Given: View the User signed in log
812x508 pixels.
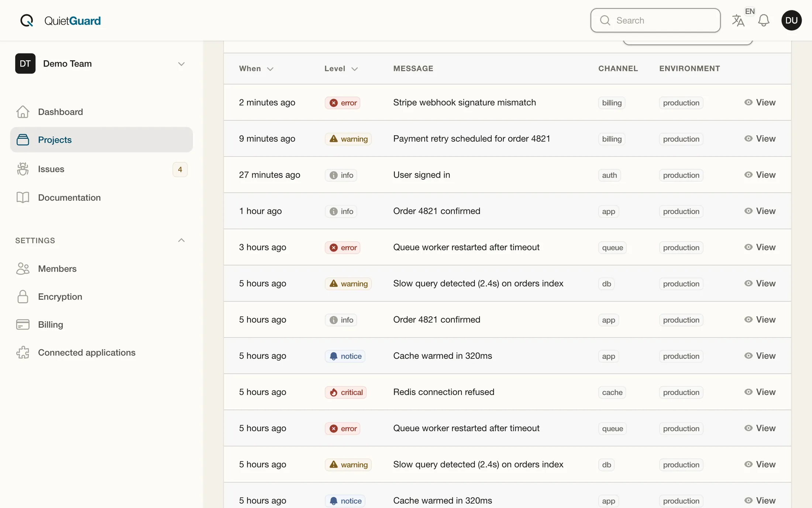Looking at the screenshot, I should pyautogui.click(x=760, y=175).
